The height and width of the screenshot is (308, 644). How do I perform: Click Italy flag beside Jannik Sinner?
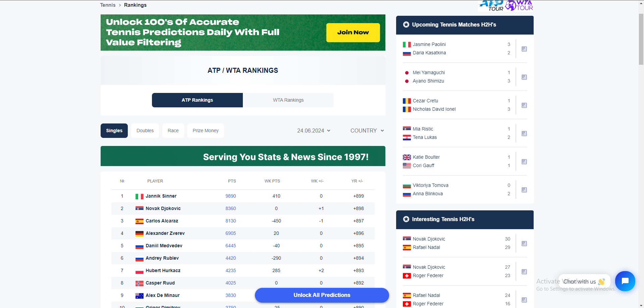pos(140,196)
